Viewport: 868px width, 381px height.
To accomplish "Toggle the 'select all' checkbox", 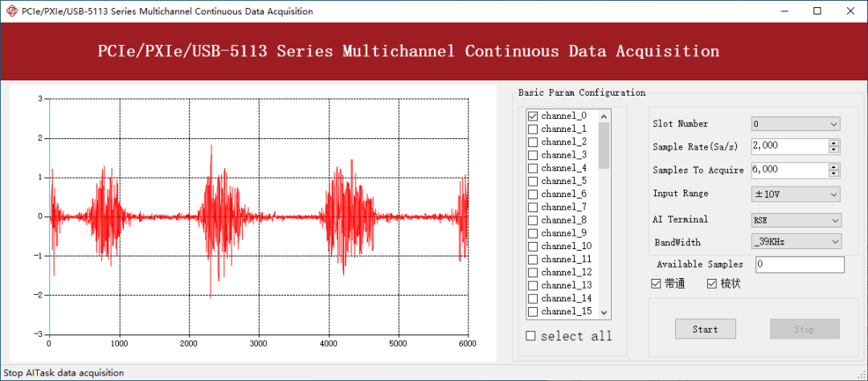I will point(531,336).
